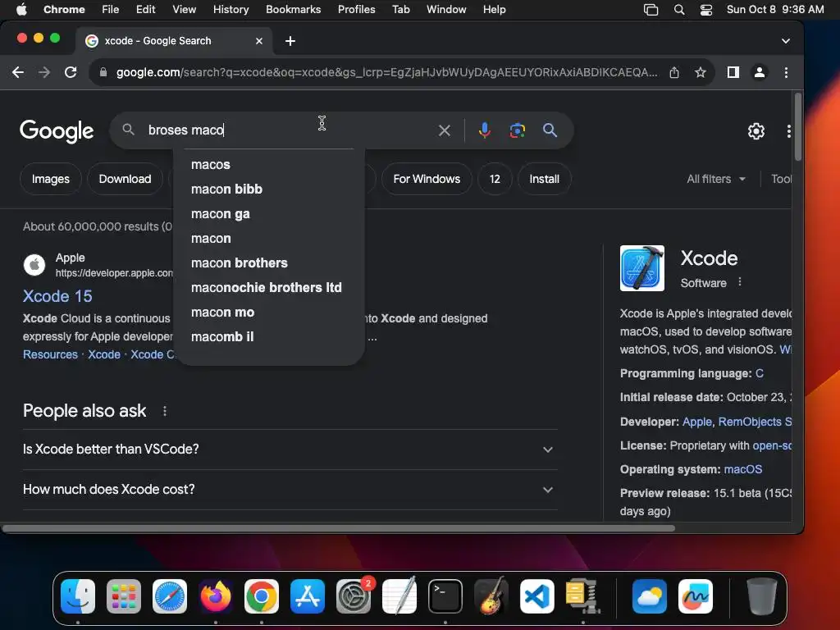This screenshot has height=630, width=840.
Task: Open the View menu
Action: (184, 9)
